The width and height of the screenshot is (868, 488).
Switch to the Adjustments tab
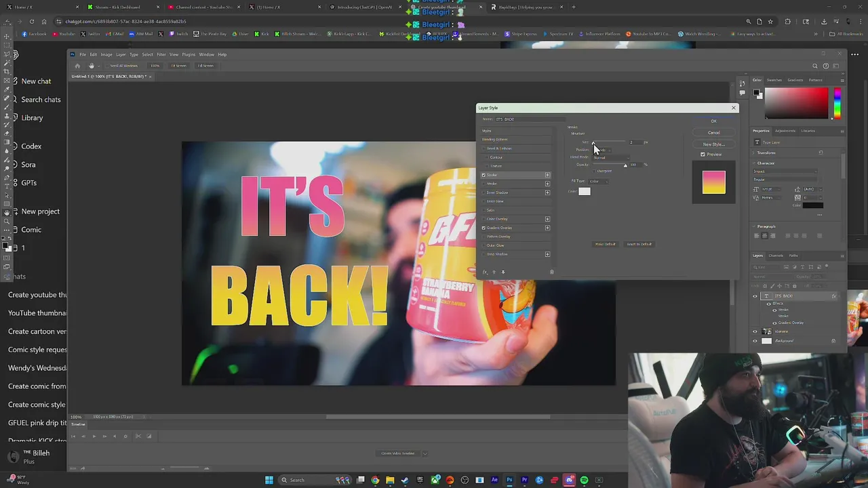(785, 131)
